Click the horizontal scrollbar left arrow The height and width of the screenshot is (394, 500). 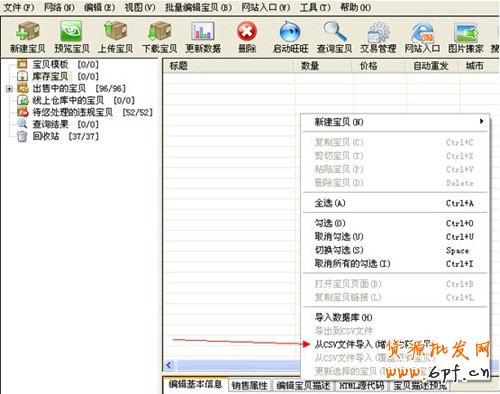click(169, 365)
